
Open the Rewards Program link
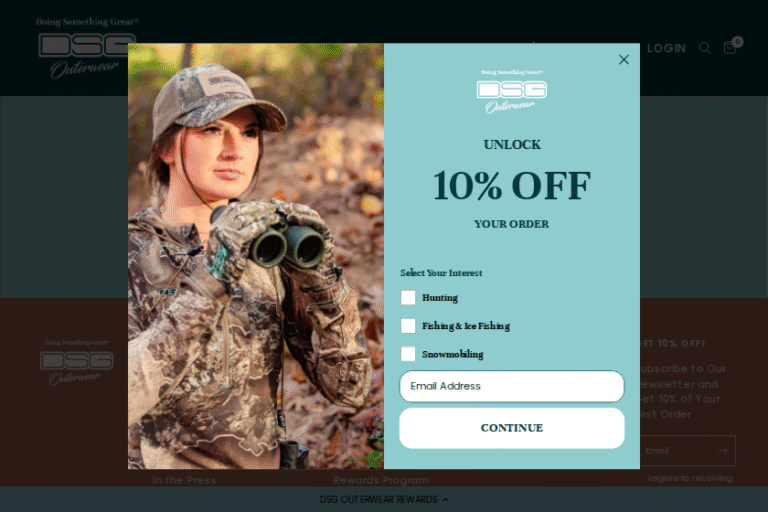(381, 480)
